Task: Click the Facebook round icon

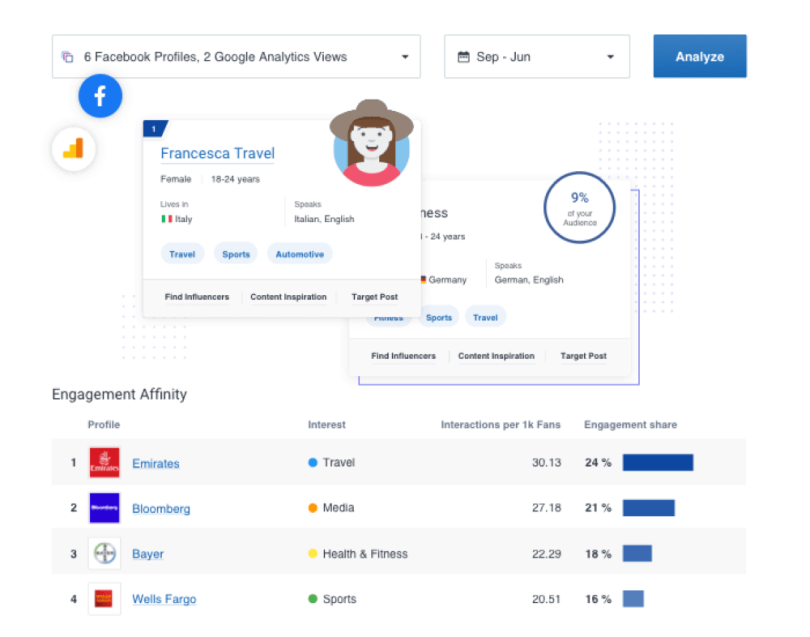Action: (100, 96)
